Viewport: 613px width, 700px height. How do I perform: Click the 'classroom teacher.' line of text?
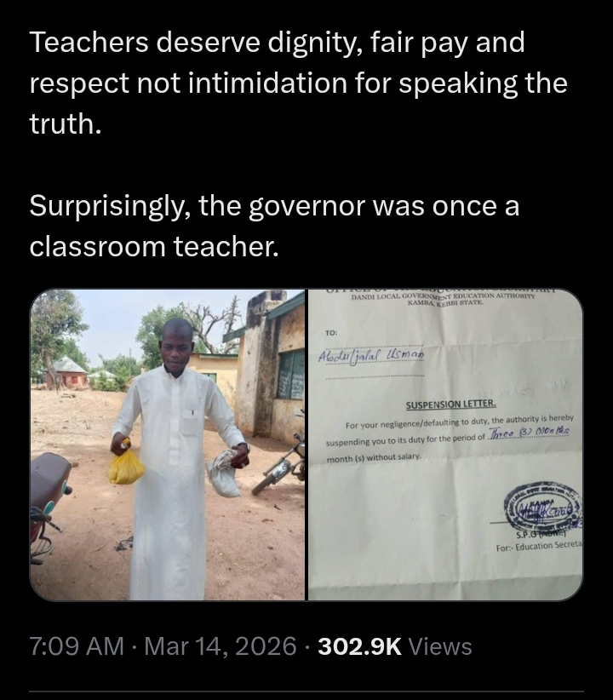[154, 247]
